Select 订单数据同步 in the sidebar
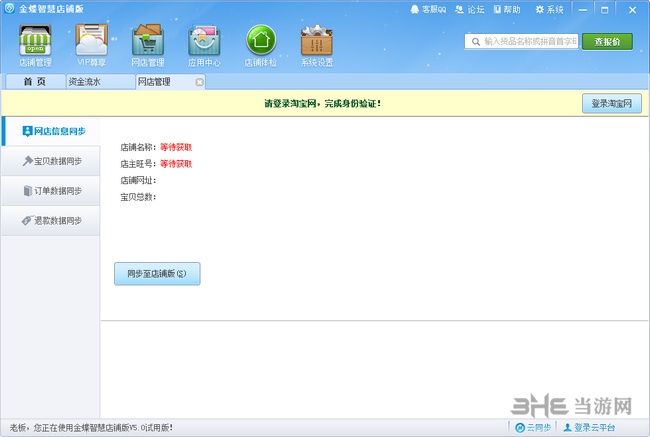Screen dimensions: 650x437 click(51, 191)
